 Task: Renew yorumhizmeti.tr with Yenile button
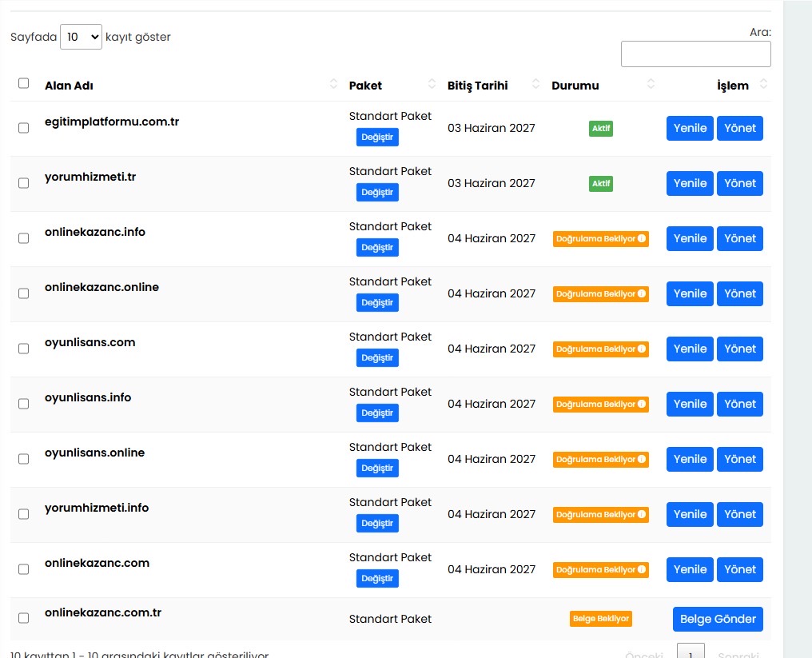click(690, 183)
